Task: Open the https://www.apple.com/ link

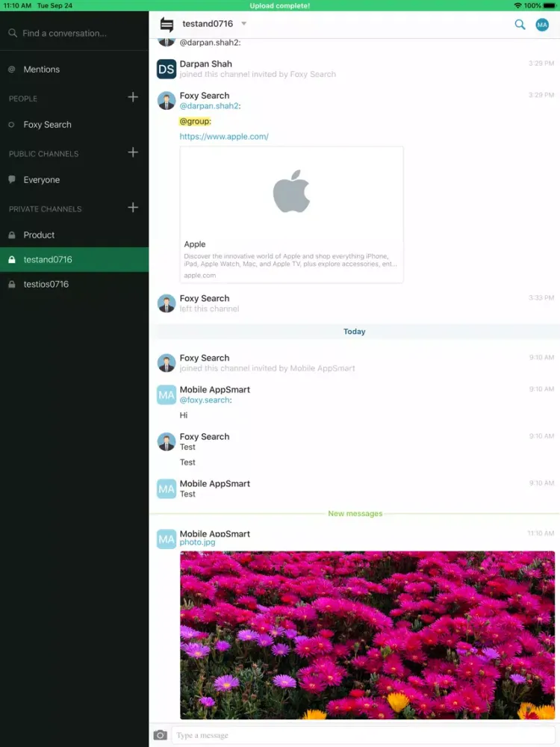Action: coord(224,137)
